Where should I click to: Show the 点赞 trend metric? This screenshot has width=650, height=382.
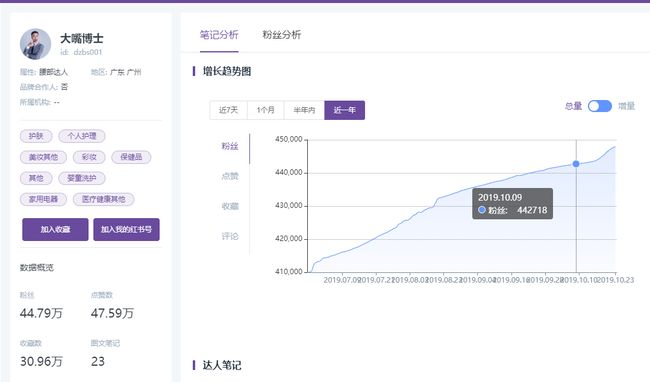pos(230,176)
